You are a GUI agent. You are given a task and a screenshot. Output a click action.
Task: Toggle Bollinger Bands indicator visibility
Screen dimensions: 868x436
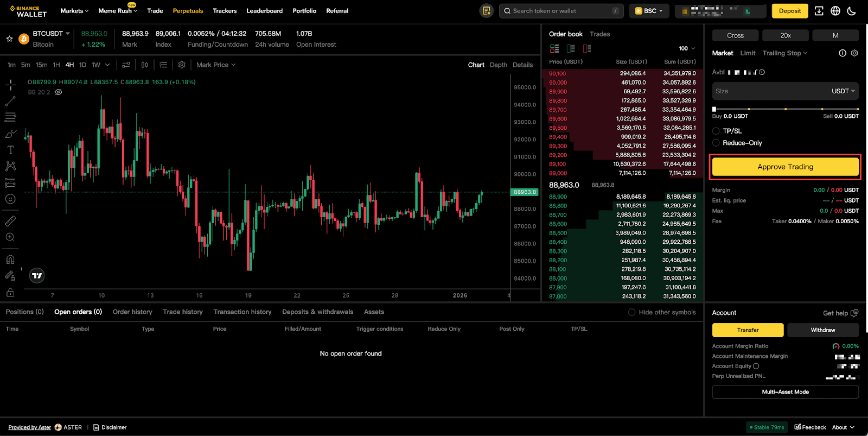59,92
